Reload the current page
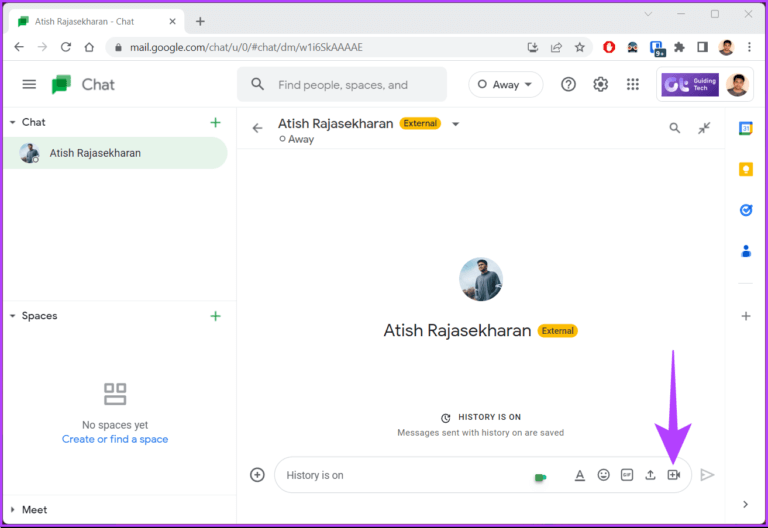 [x=66, y=47]
